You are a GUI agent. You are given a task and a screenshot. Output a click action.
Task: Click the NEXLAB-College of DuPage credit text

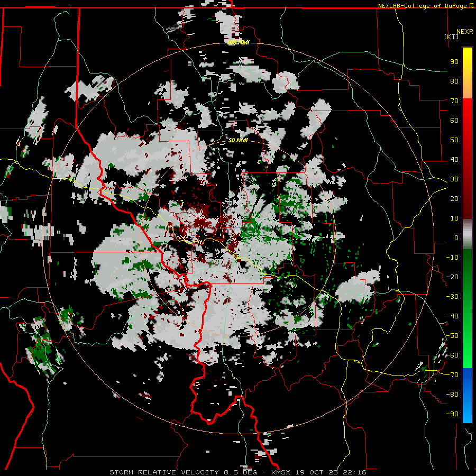click(x=423, y=6)
